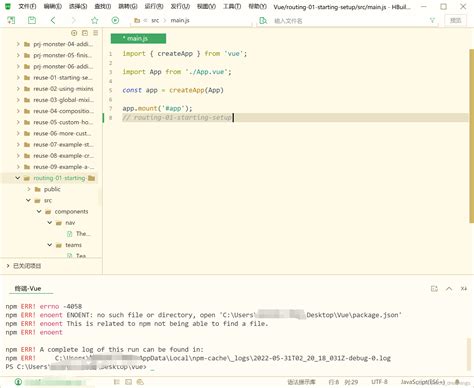
Task: Toggle terminal maximize icon in terminal header
Action: pyautogui.click(x=434, y=289)
